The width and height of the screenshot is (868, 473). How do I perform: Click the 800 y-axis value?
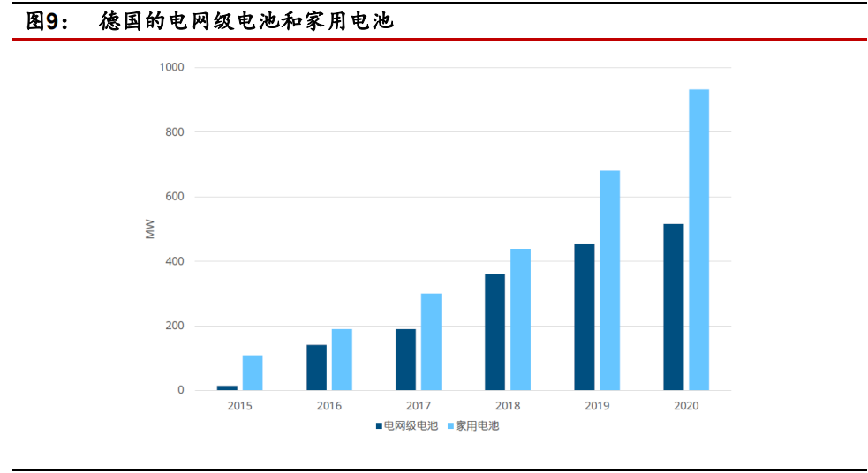[174, 131]
